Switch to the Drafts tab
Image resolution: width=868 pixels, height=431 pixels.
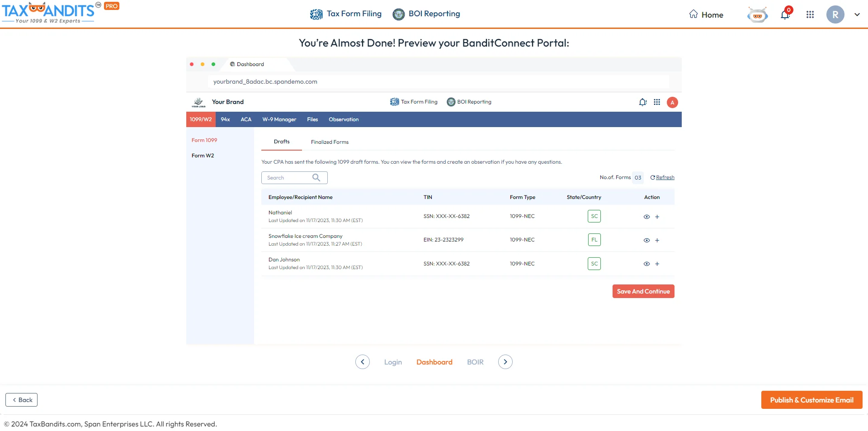point(282,142)
